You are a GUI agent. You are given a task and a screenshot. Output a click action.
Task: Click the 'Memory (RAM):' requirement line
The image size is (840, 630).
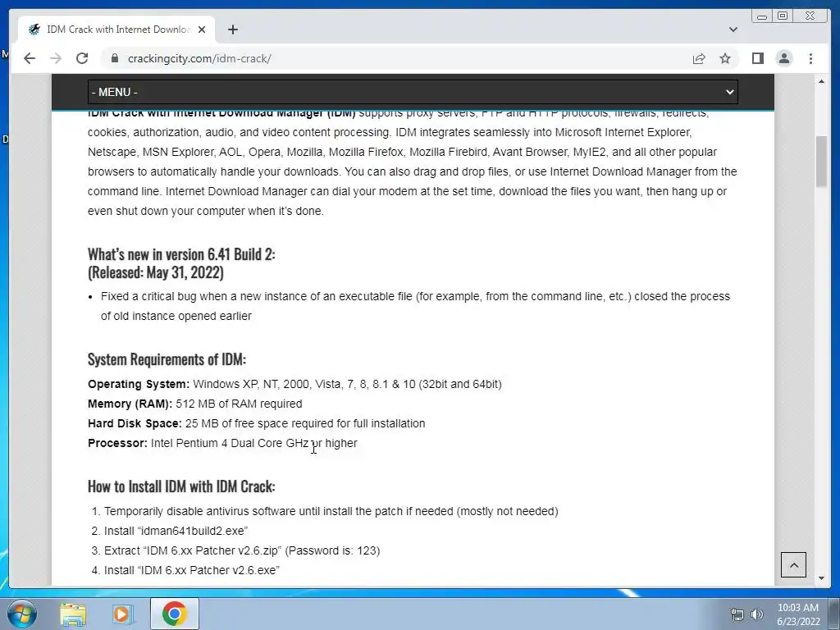tap(195, 404)
